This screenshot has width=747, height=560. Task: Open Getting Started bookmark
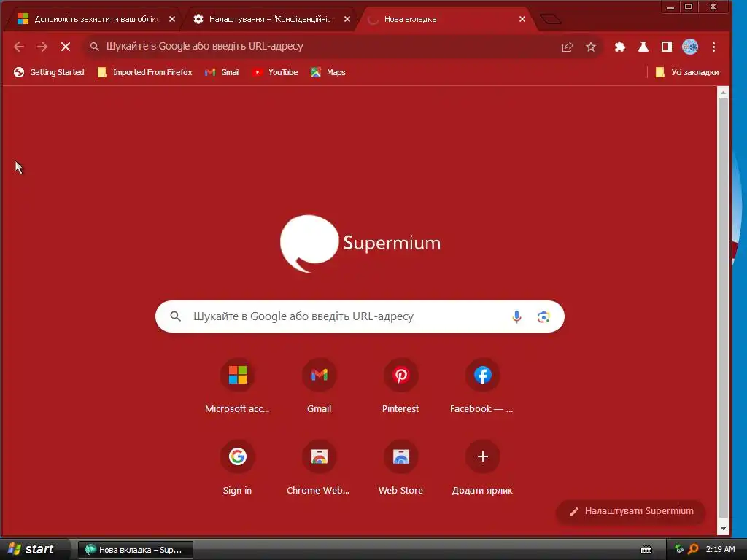49,72
